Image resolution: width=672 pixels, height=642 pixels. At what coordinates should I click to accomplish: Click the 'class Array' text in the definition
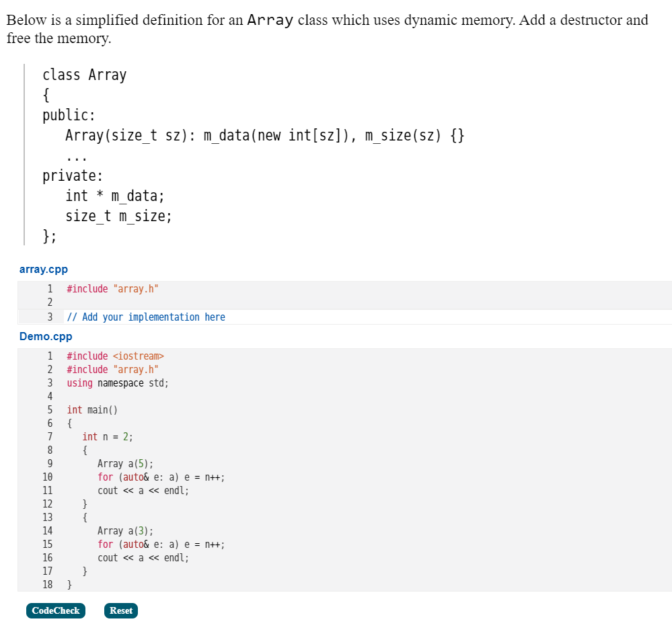(x=85, y=75)
